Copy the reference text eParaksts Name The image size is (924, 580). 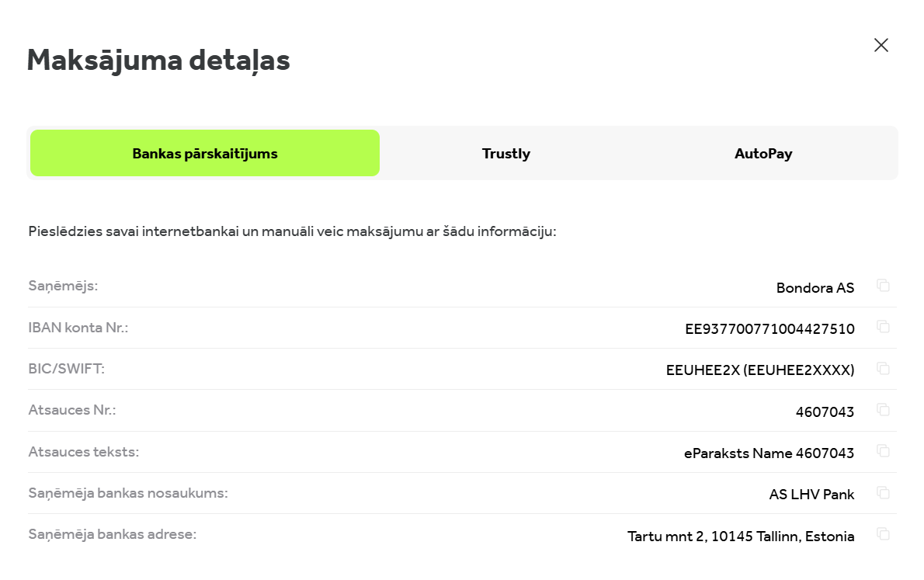(x=883, y=450)
